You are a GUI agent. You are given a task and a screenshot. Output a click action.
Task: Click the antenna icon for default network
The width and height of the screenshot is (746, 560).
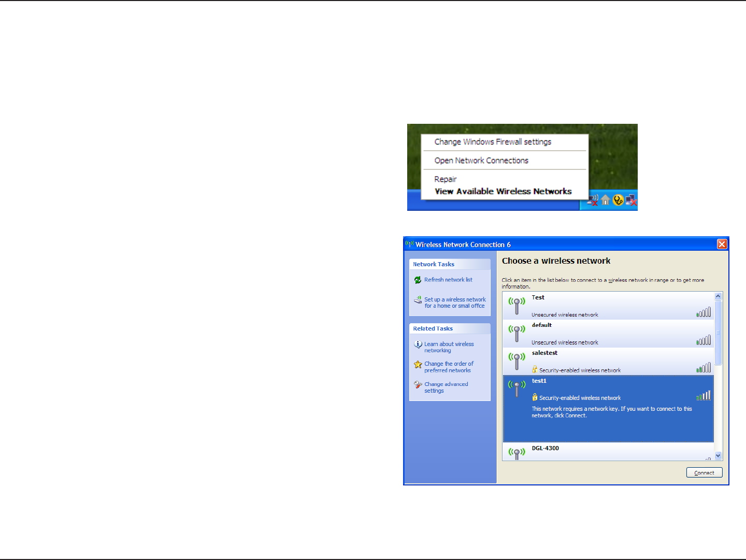pos(517,334)
